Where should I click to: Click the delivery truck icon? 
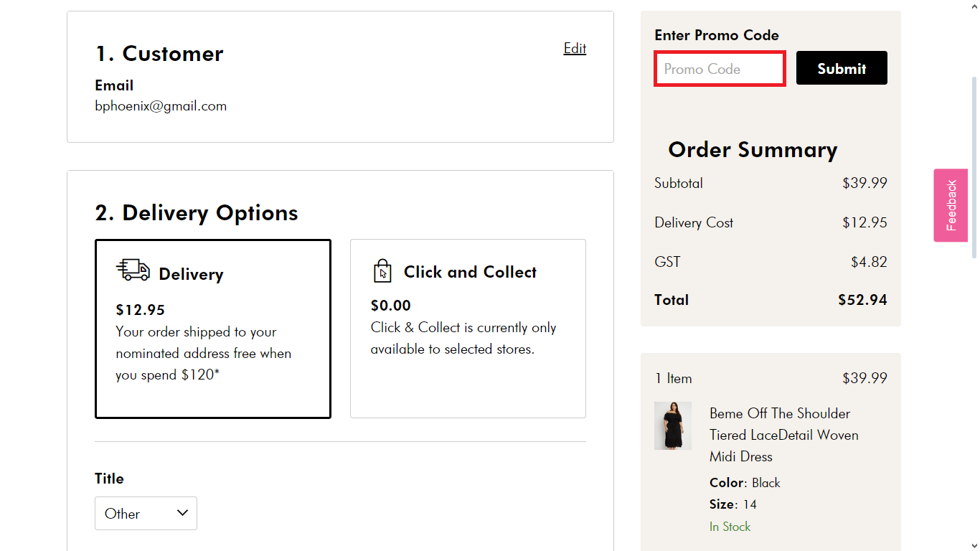click(133, 270)
